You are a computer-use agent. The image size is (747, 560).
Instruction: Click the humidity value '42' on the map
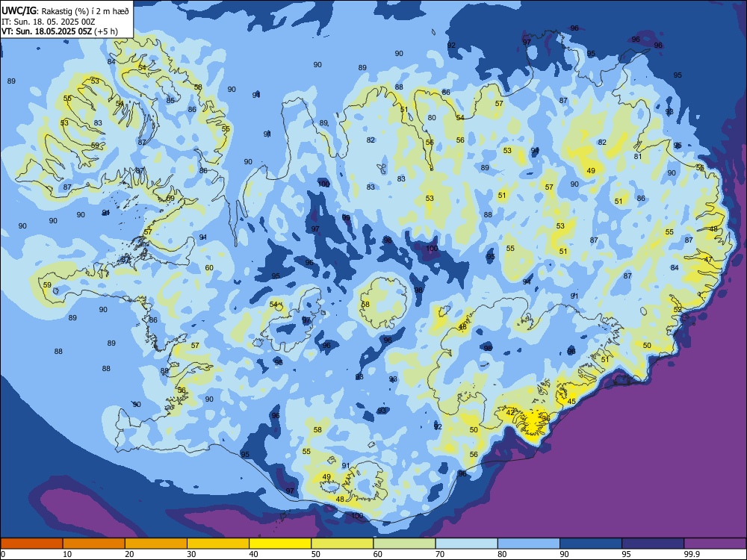[x=510, y=412]
